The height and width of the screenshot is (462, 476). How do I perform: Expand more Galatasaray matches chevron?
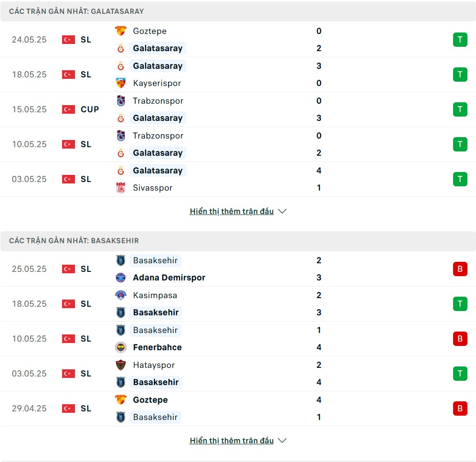point(282,211)
